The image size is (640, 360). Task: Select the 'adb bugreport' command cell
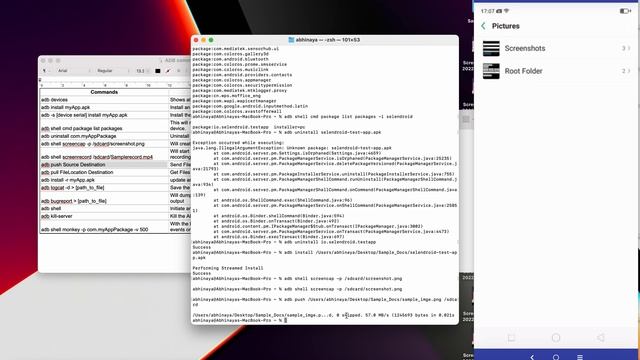tap(104, 198)
